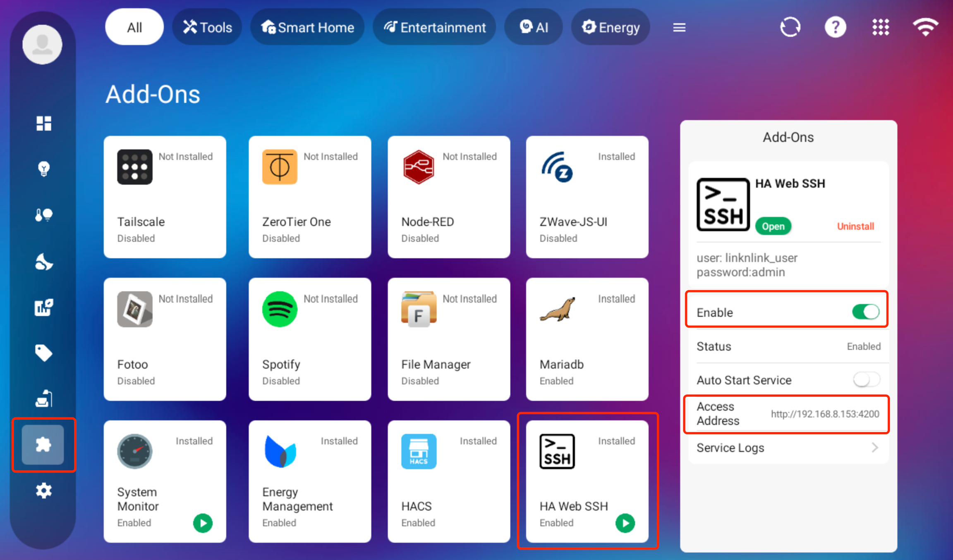Image resolution: width=953 pixels, height=560 pixels.
Task: Open the nine-dot apps grid icon
Action: click(881, 27)
